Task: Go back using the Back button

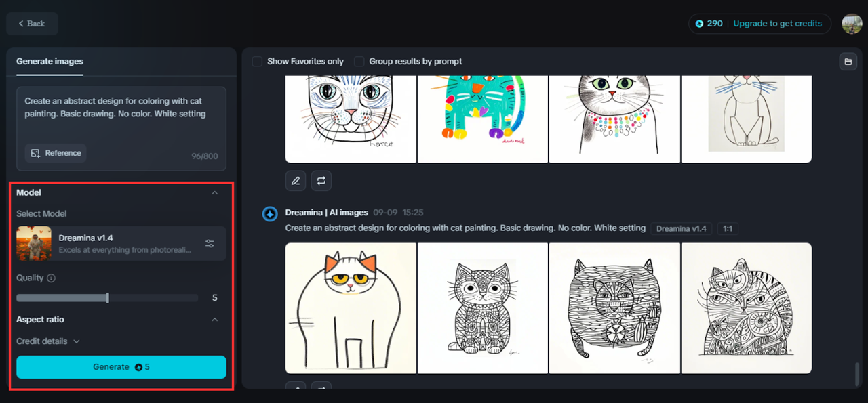Action: pos(32,24)
